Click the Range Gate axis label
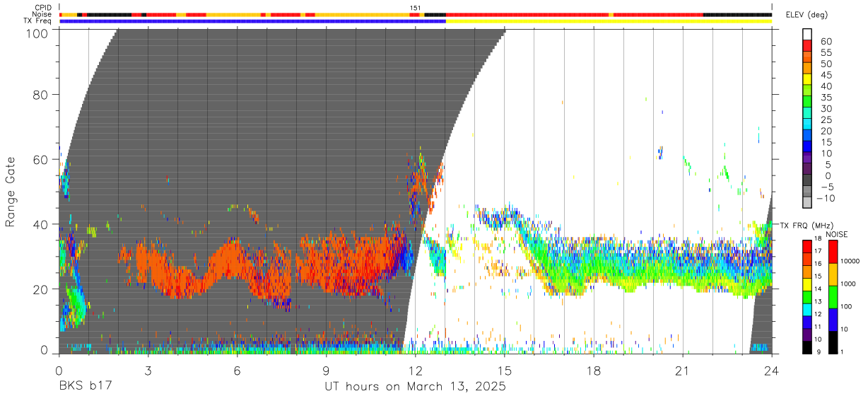This screenshot has width=868, height=401. tap(11, 192)
